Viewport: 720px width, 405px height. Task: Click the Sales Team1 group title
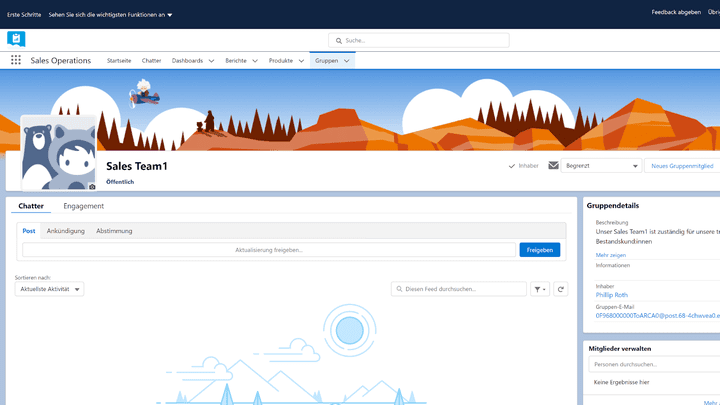pos(137,166)
